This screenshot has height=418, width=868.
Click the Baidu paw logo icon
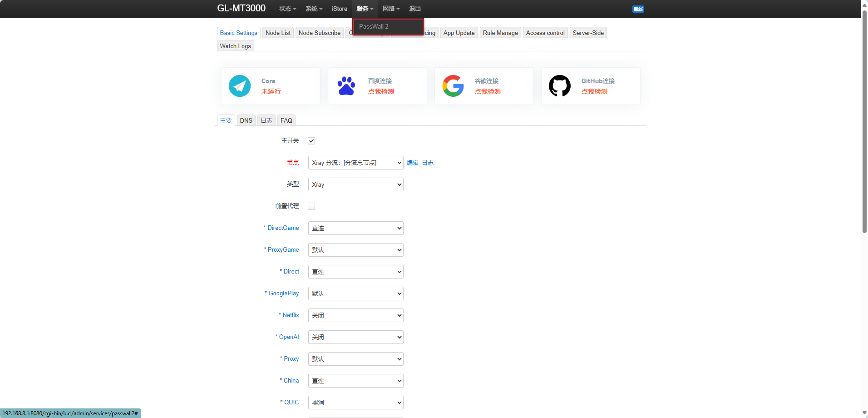tap(346, 86)
